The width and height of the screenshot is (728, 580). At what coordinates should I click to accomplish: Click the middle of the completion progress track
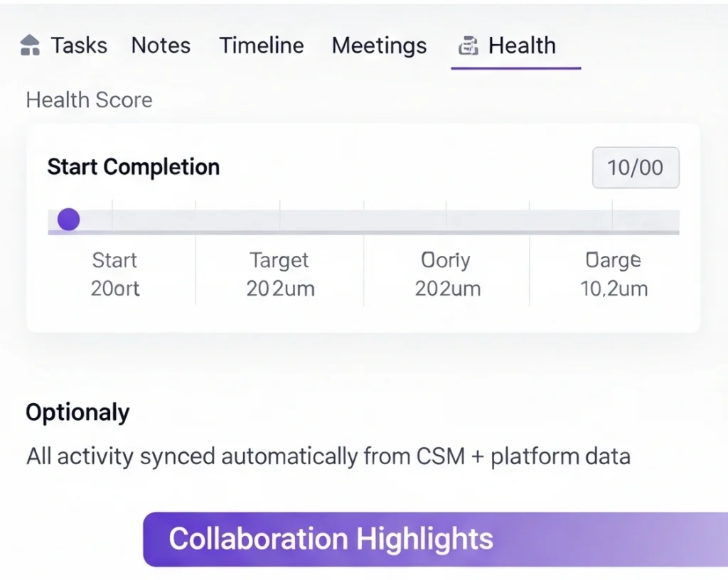pos(363,220)
